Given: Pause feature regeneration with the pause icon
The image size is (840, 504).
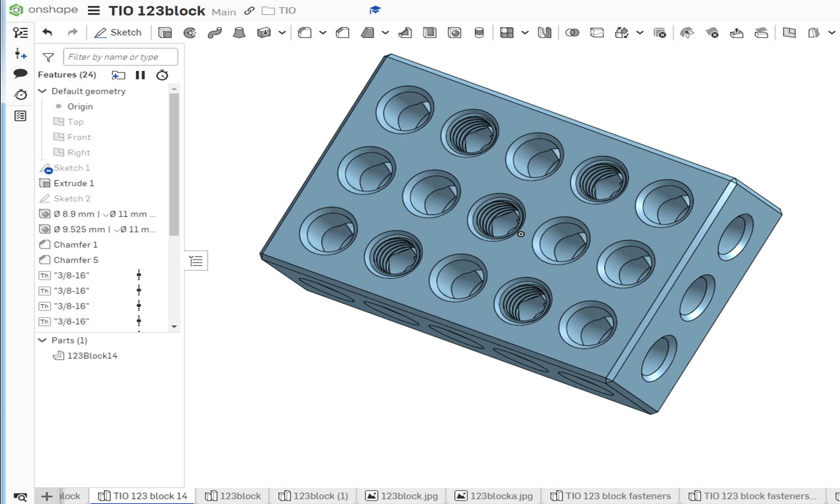Looking at the screenshot, I should 140,75.
